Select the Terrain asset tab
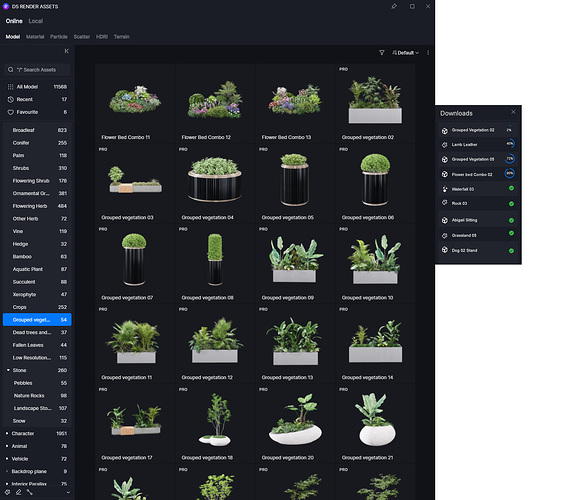This screenshot has width=562, height=500. [x=122, y=37]
